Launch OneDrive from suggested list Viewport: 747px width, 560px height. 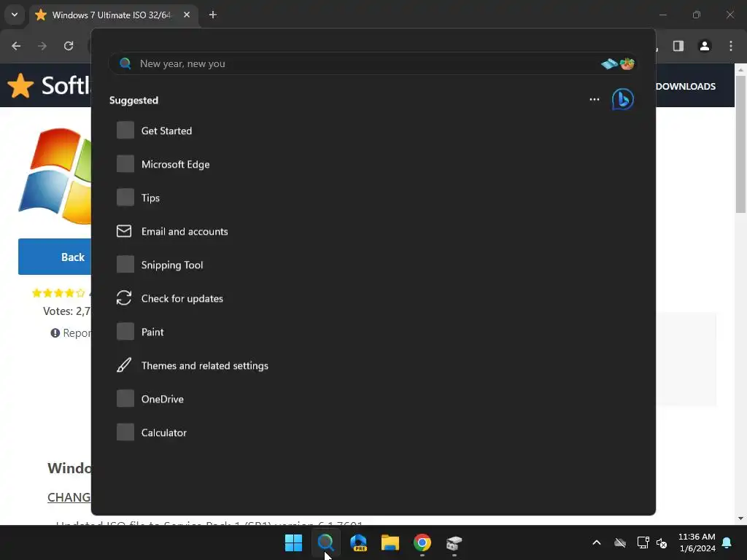[x=163, y=399]
